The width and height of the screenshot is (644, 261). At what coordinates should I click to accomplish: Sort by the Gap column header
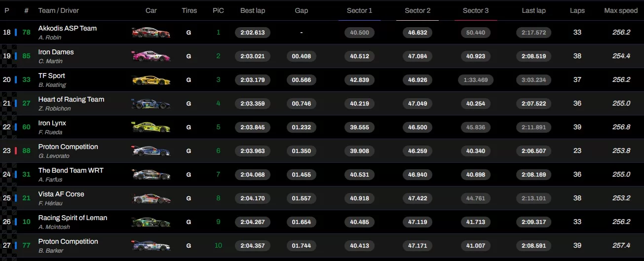pyautogui.click(x=301, y=10)
